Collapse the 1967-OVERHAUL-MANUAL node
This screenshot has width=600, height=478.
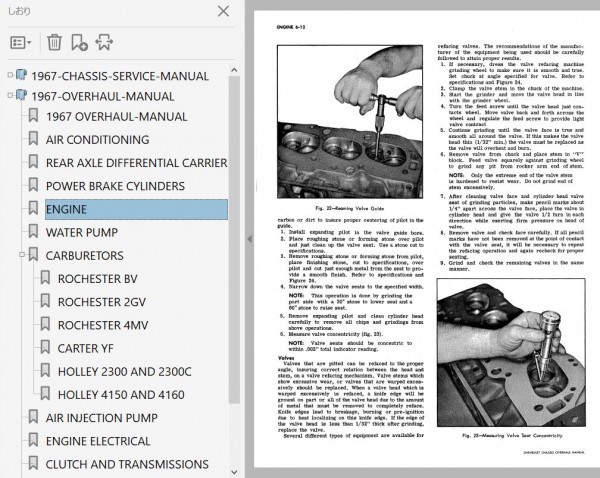point(10,95)
